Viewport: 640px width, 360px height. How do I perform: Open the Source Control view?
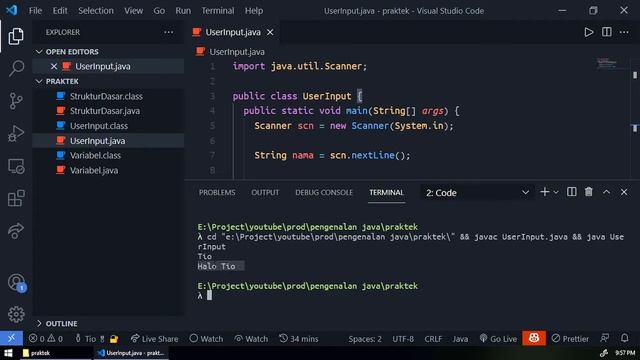click(16, 101)
